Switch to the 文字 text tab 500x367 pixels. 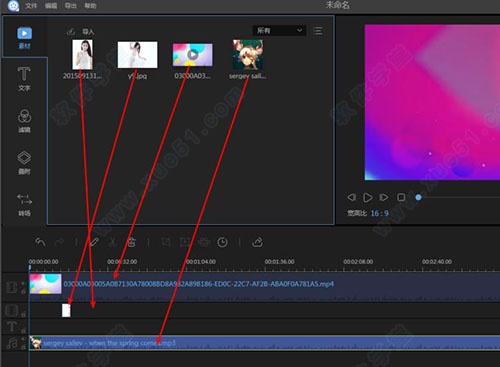24,79
